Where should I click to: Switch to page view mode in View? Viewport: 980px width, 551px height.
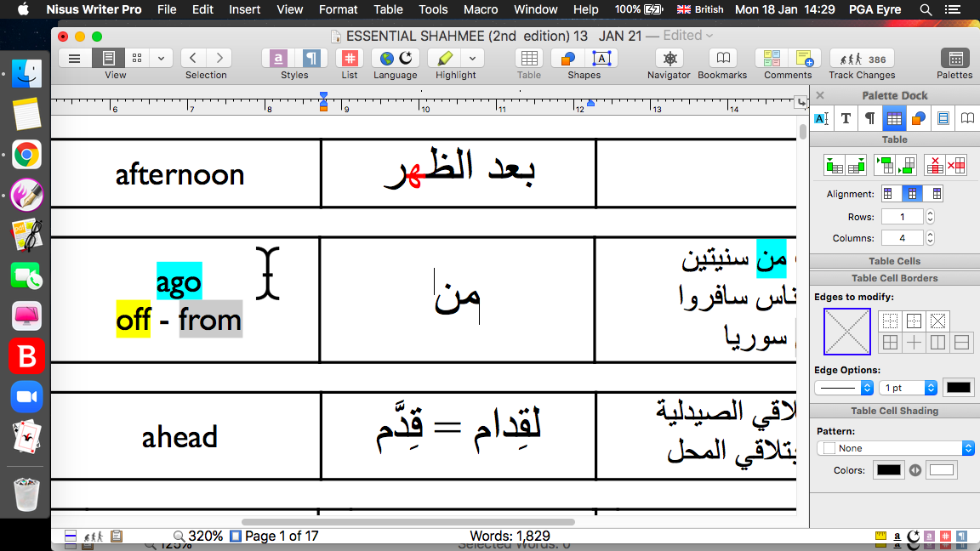pyautogui.click(x=109, y=59)
